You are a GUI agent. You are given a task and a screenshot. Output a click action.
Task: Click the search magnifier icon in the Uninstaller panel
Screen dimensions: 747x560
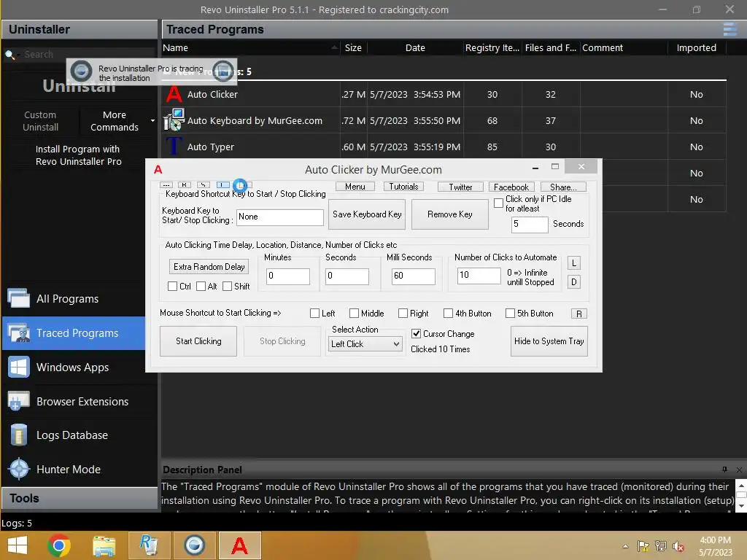coord(9,54)
